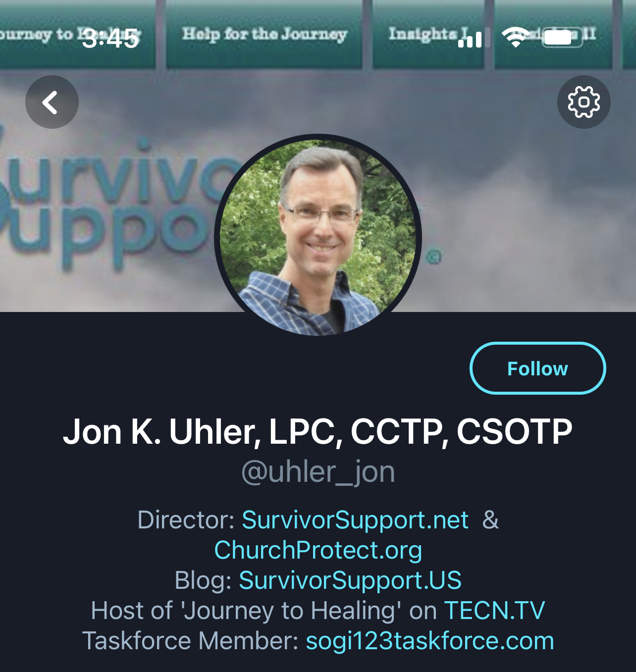Check the Wi-Fi status icon
636x672 pixels.
click(516, 38)
